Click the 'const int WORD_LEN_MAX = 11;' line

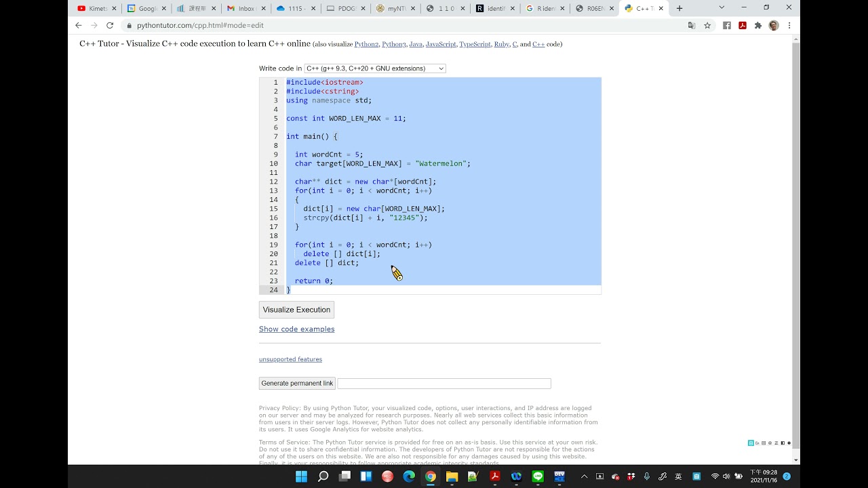[346, 118]
